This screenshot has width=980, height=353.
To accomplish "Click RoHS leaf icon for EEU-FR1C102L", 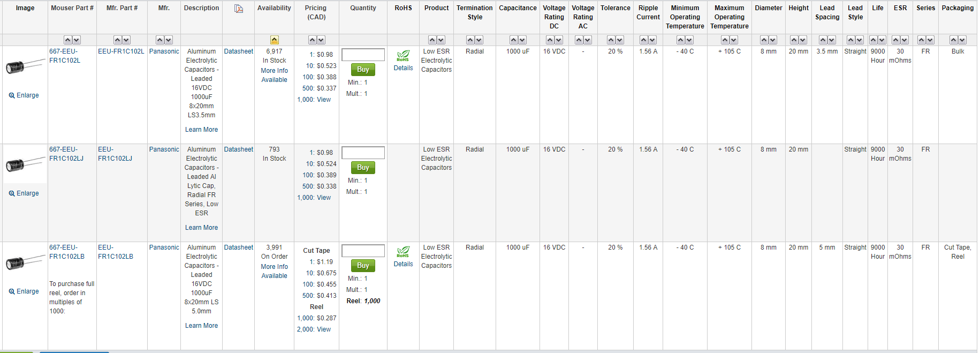I will pos(403,56).
